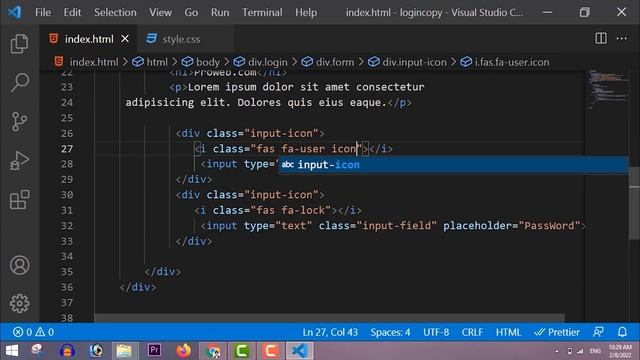Open the Edit menu
The image size is (640, 360).
click(72, 12)
